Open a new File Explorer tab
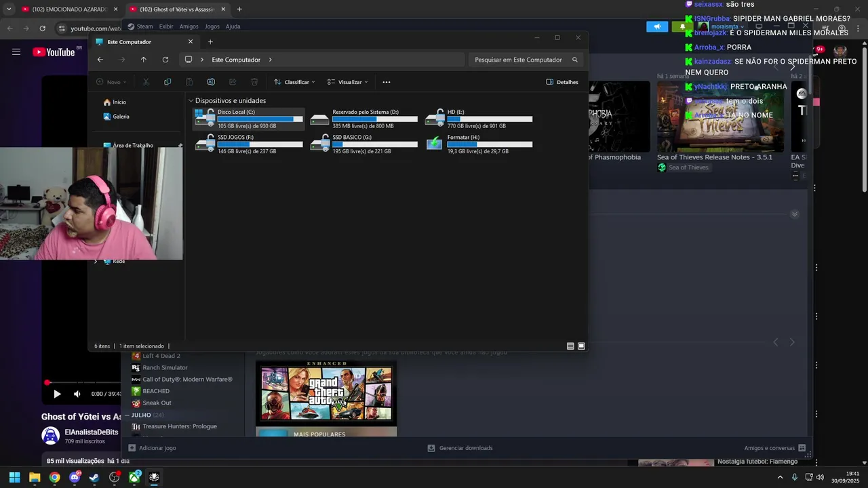 (x=210, y=42)
